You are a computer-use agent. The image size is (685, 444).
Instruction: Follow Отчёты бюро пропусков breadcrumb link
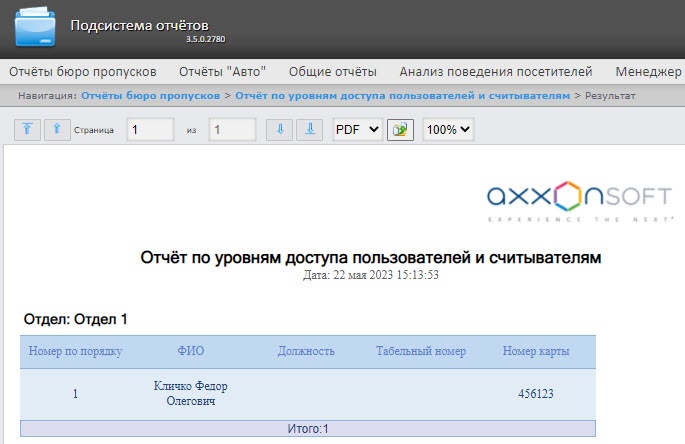(x=151, y=95)
